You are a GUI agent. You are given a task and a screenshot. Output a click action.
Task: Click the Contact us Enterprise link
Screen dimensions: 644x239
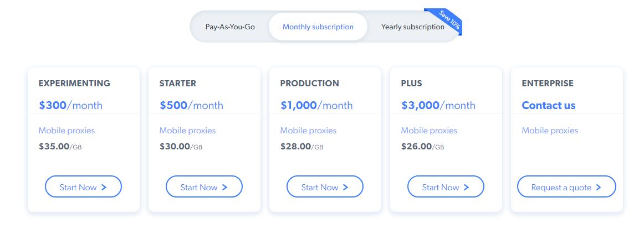549,105
